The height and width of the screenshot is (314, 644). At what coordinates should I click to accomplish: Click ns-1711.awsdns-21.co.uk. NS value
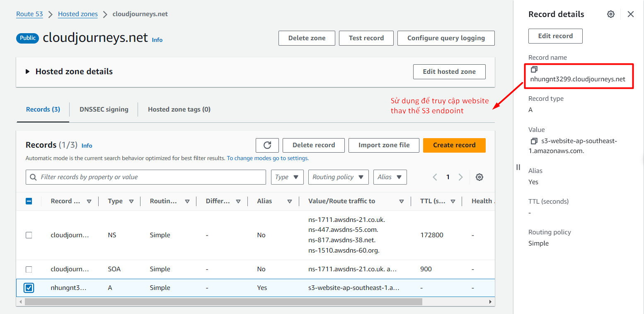click(347, 220)
